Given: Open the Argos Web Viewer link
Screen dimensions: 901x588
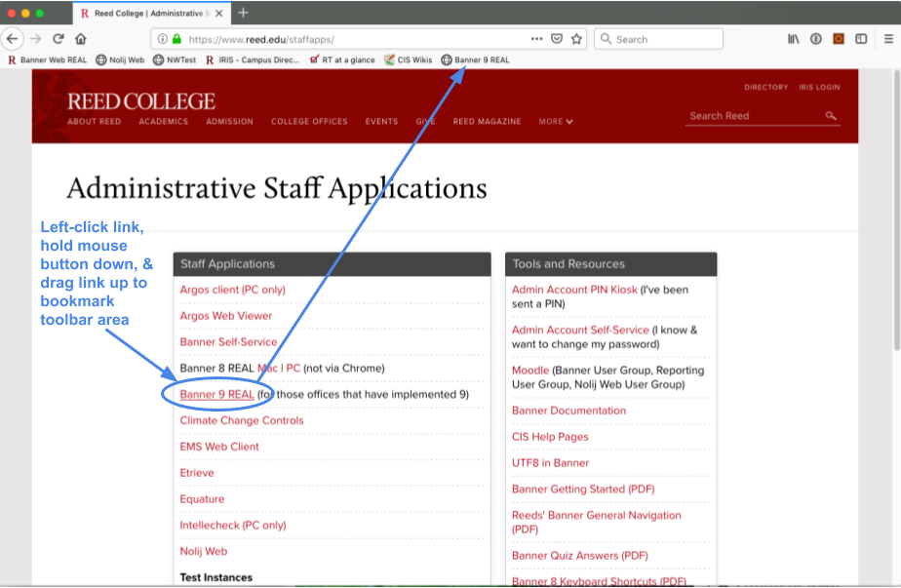Looking at the screenshot, I should (x=226, y=316).
